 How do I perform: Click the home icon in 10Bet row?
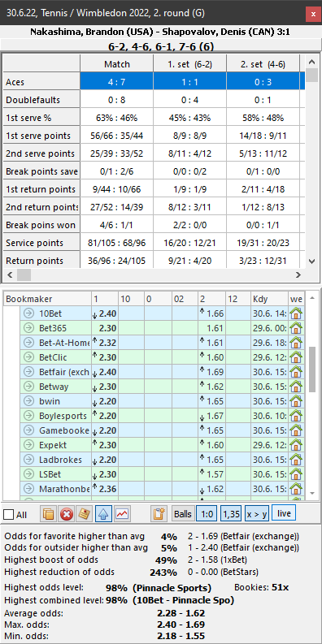[x=296, y=313]
